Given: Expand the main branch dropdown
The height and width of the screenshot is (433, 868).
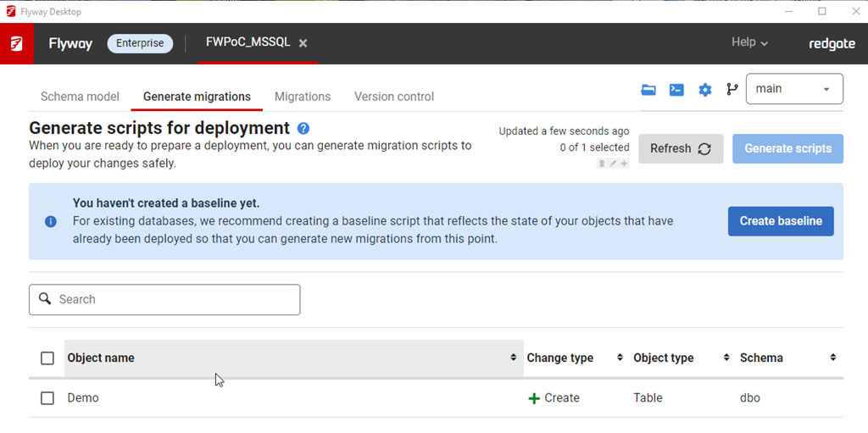Looking at the screenshot, I should coord(793,89).
